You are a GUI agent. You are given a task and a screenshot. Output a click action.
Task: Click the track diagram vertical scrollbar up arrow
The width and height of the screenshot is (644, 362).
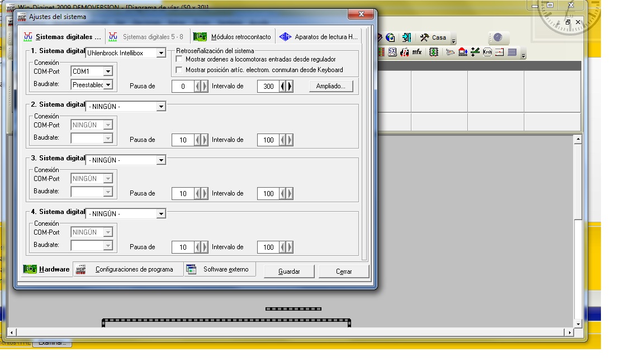pyautogui.click(x=578, y=139)
